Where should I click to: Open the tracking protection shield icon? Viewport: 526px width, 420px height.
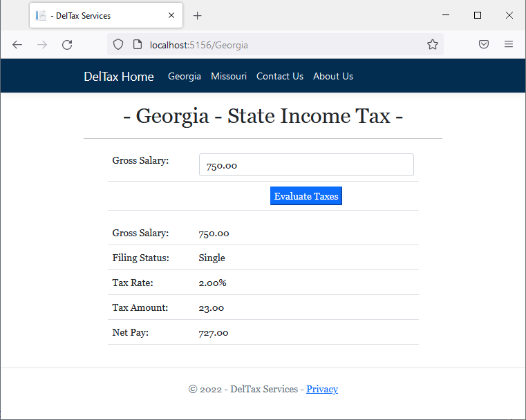(x=118, y=44)
